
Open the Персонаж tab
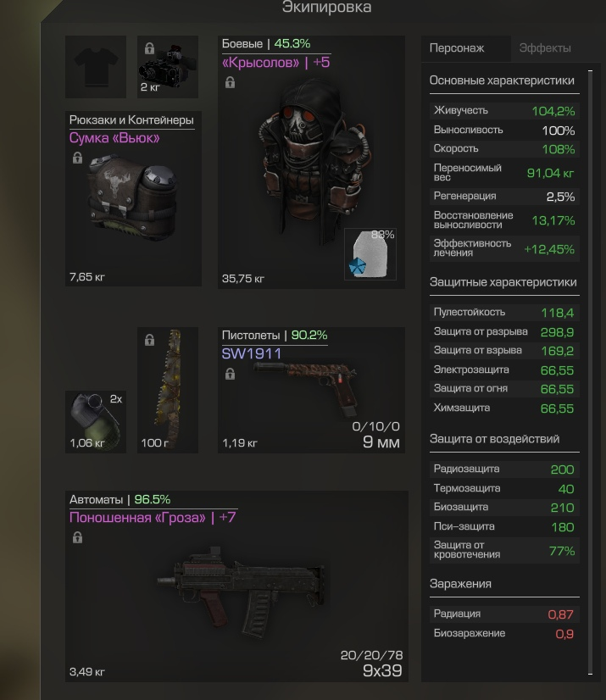[x=457, y=48]
